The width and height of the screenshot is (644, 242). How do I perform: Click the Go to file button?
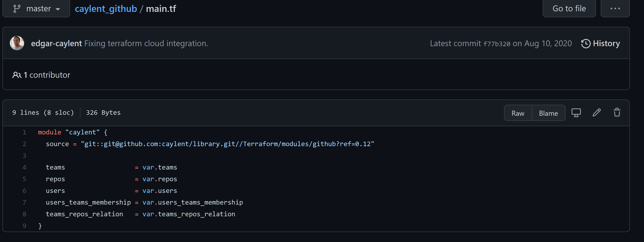[569, 8]
